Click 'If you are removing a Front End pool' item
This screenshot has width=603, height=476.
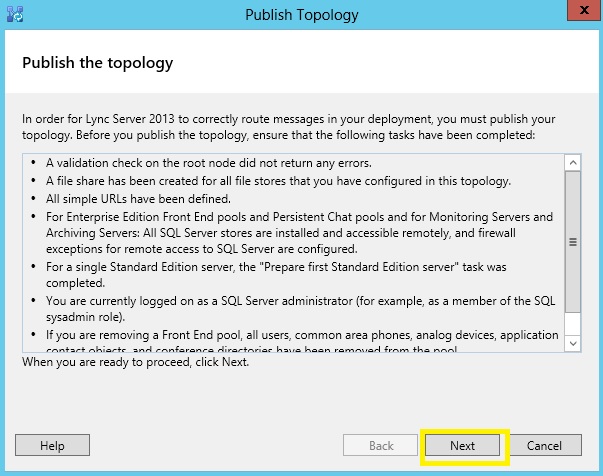pyautogui.click(x=302, y=341)
